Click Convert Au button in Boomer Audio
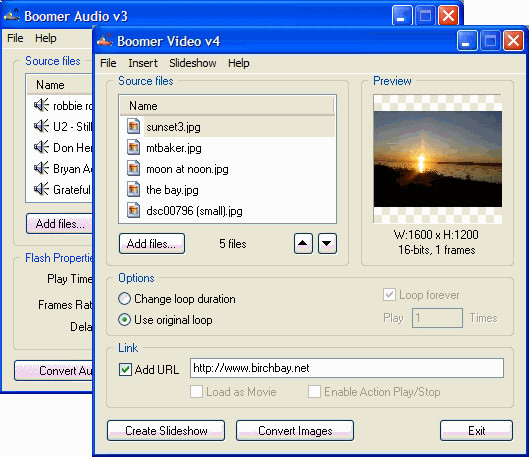Image resolution: width=529 pixels, height=457 pixels. click(x=54, y=371)
